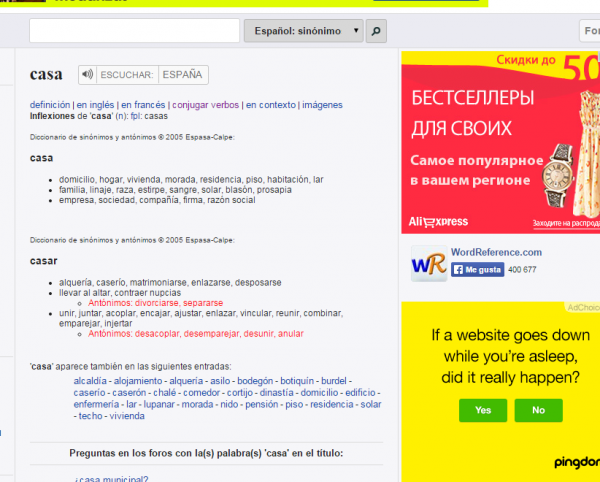Screen dimensions: 600x482
Task: Select 'Antónimos: desacoplar, desemparejar' text
Action: coord(196,334)
